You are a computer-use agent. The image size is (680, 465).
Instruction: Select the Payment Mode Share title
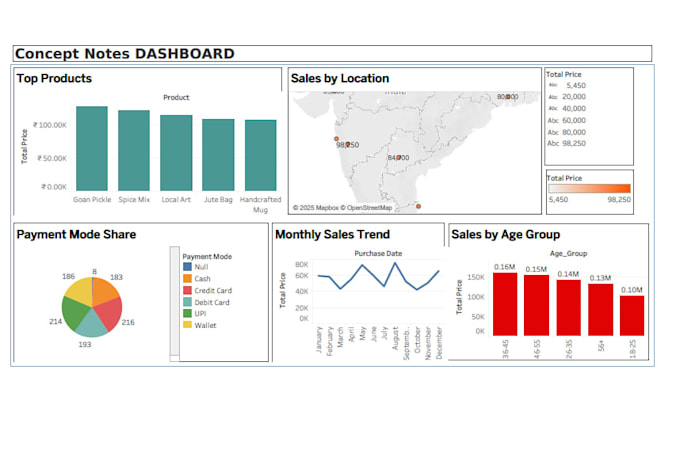[76, 234]
